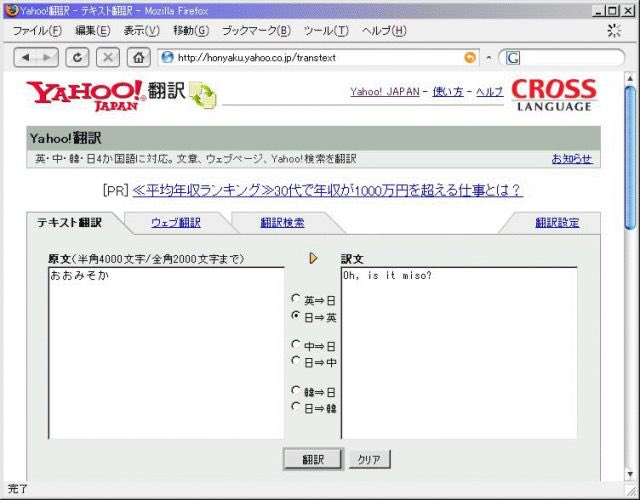Viewport: 640px width, 500px height.
Task: Click the site globe icon in URL bar
Action: pos(167,58)
